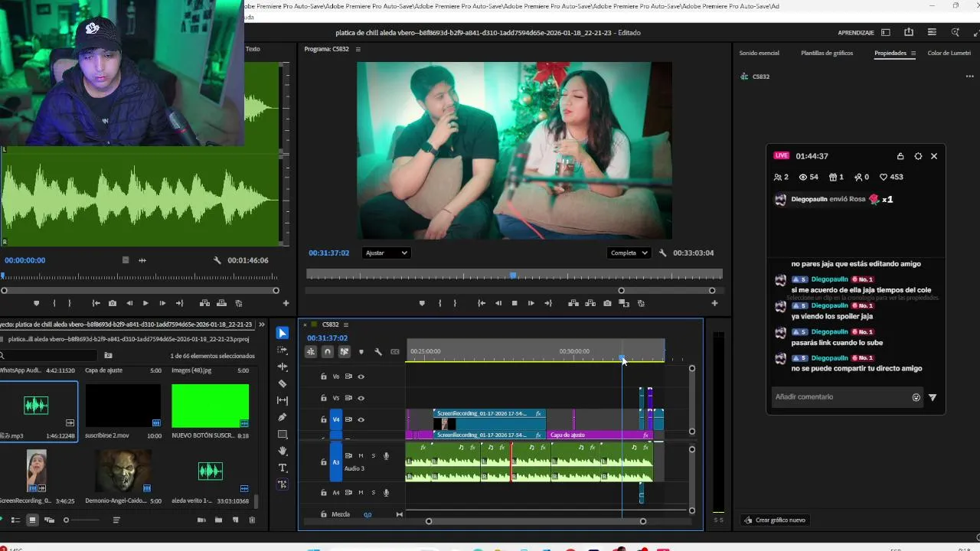Toggle sync lock on track V6

pos(348,377)
